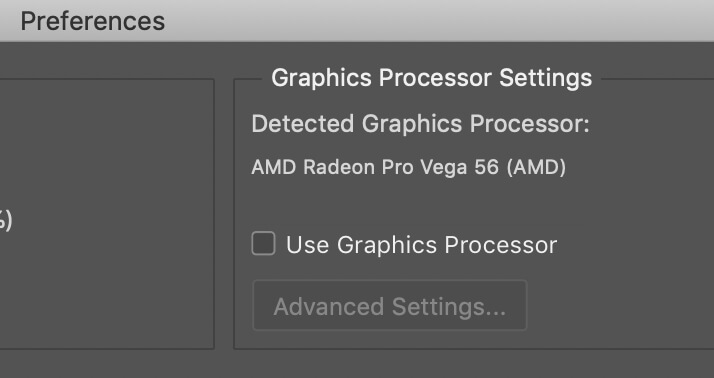Toggle via the Use Graphics Processor label text

click(421, 245)
